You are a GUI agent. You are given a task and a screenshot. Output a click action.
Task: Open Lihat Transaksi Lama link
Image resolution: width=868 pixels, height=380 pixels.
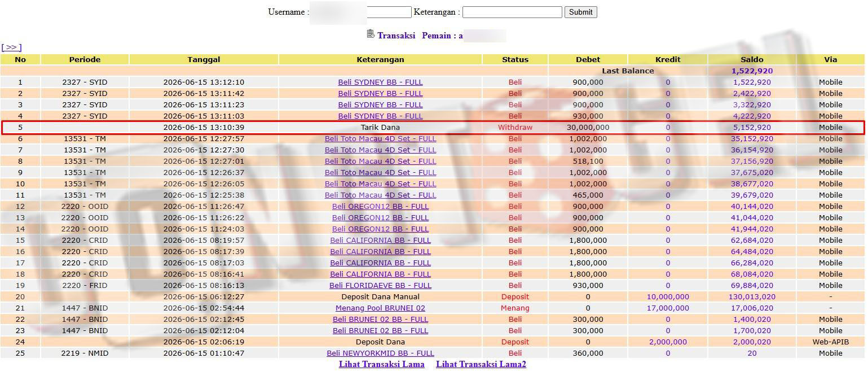pos(382,364)
